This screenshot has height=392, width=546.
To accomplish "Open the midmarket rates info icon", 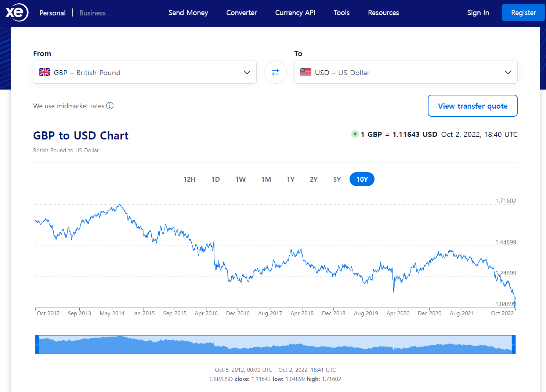I will (110, 106).
